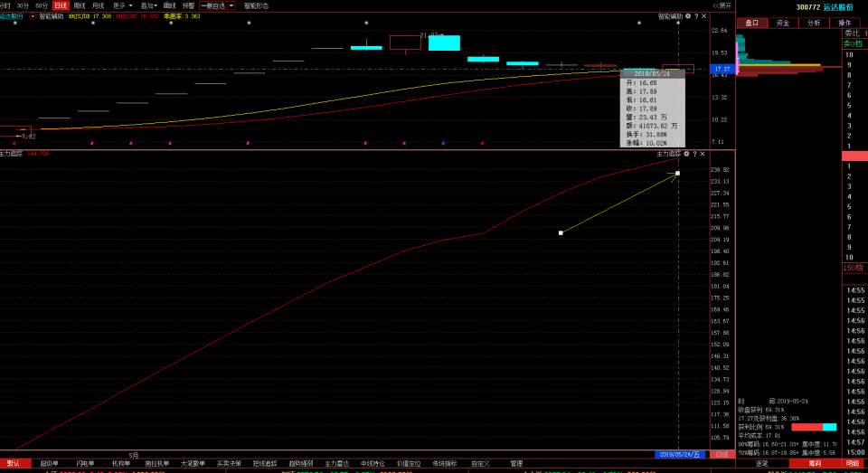The height and width of the screenshot is (473, 868).
Task: Click the 17.27 price marker on axis
Action: [722, 69]
